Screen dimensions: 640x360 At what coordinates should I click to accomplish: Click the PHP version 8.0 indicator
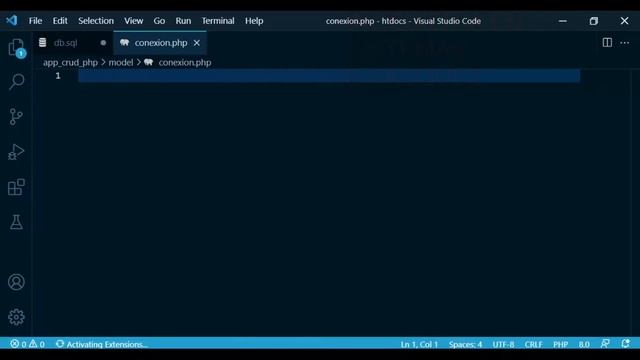coord(584,344)
